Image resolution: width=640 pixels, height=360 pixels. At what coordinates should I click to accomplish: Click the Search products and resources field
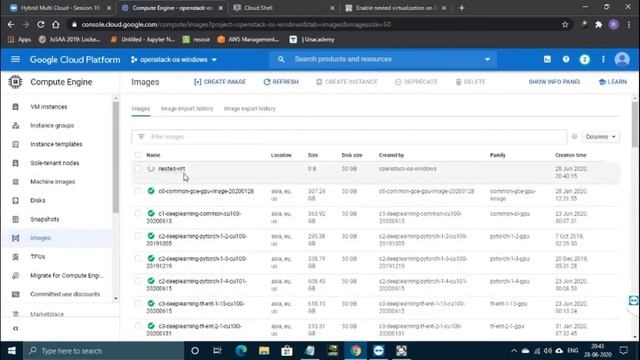click(x=384, y=60)
